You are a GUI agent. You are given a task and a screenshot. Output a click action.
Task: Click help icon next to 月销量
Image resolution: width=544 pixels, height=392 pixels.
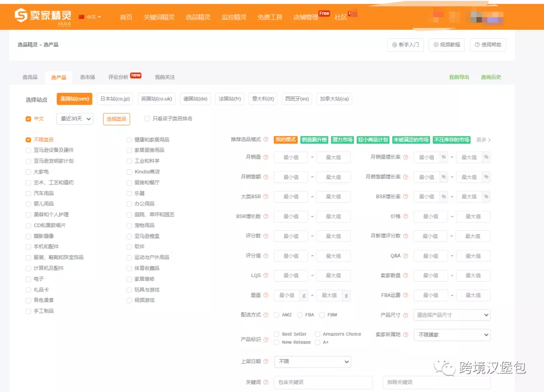(265, 157)
